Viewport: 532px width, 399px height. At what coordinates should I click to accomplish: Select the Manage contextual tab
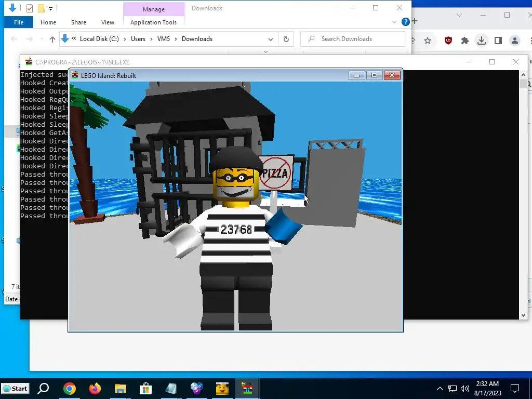[154, 9]
